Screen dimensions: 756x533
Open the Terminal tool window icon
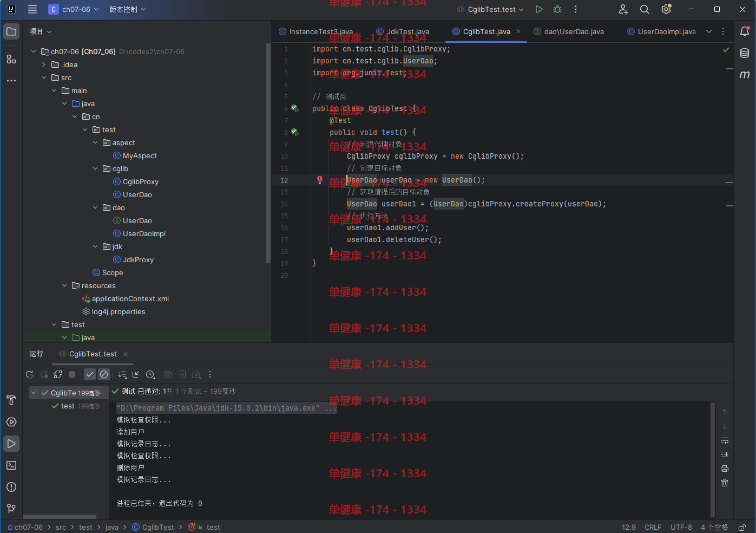pos(11,465)
